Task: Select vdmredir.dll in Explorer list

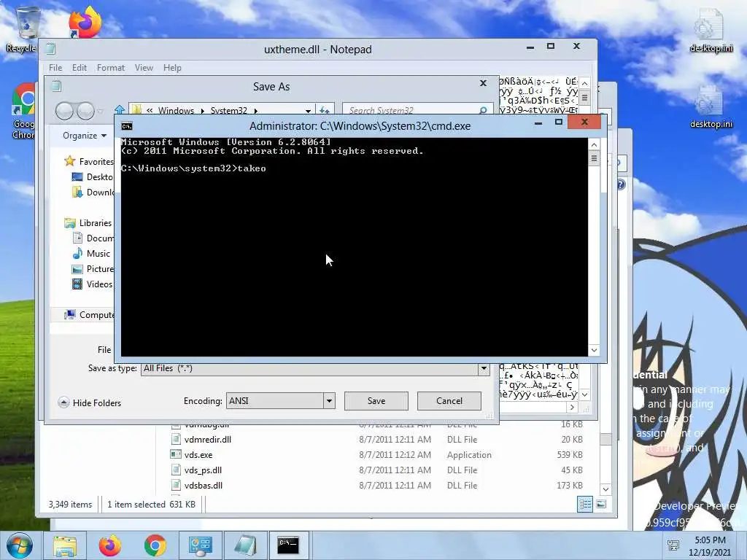Action: pyautogui.click(x=208, y=440)
